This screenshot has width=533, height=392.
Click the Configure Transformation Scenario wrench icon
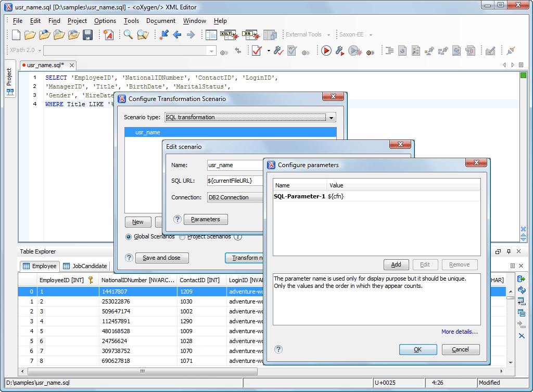tap(340, 51)
